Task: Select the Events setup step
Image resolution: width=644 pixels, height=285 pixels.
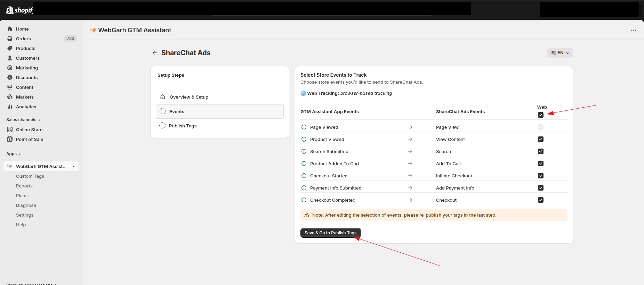Action: click(x=220, y=111)
